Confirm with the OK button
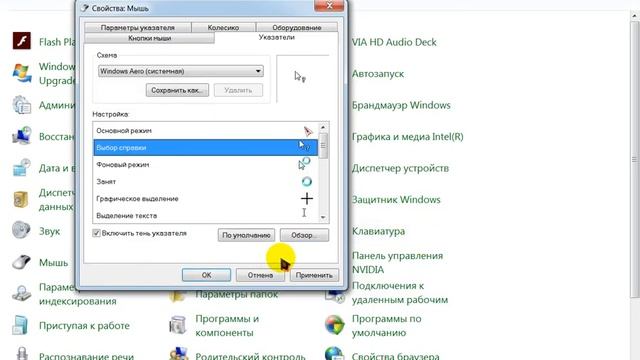640x360 pixels. [x=206, y=275]
